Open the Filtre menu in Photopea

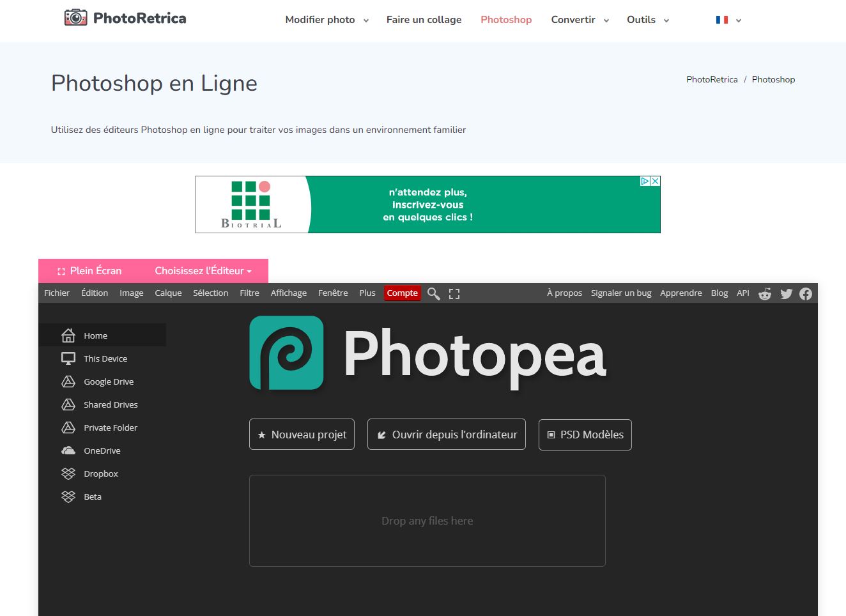(249, 293)
